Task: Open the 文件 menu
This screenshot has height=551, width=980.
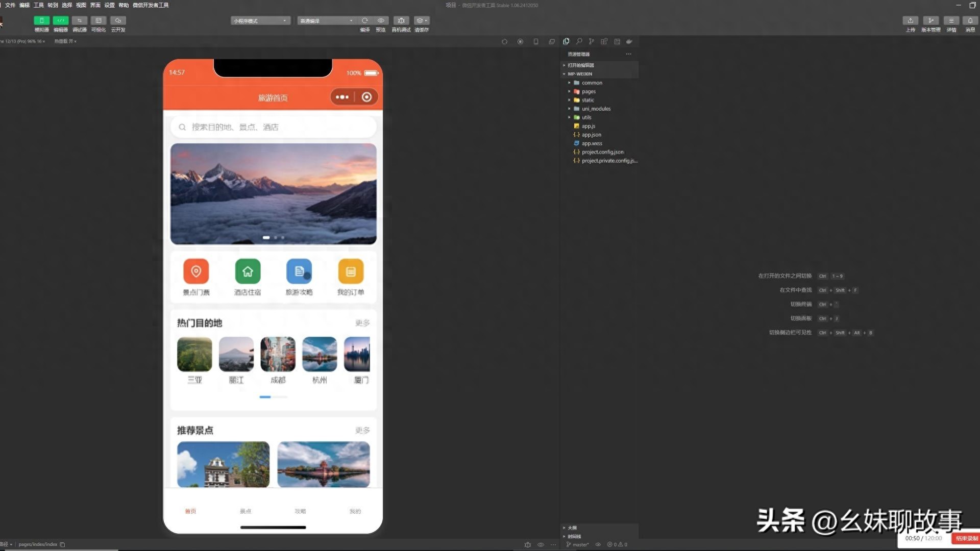Action: 10,5
